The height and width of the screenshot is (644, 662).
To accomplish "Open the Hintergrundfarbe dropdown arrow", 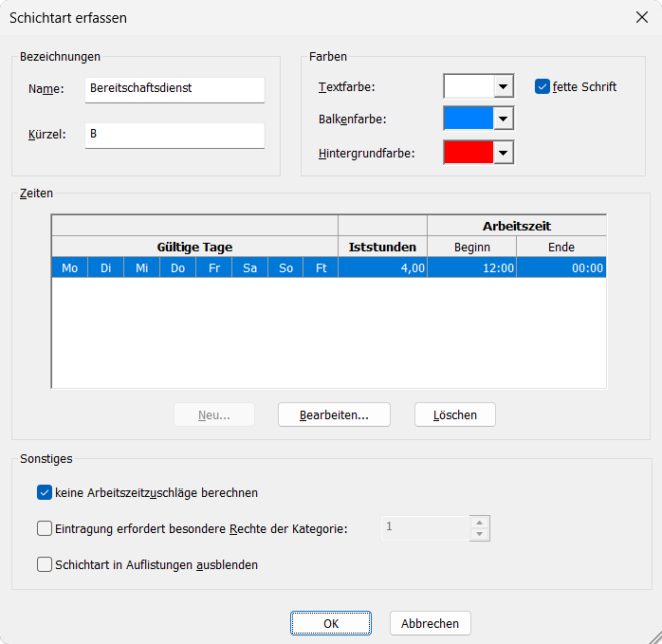I will pyautogui.click(x=504, y=153).
